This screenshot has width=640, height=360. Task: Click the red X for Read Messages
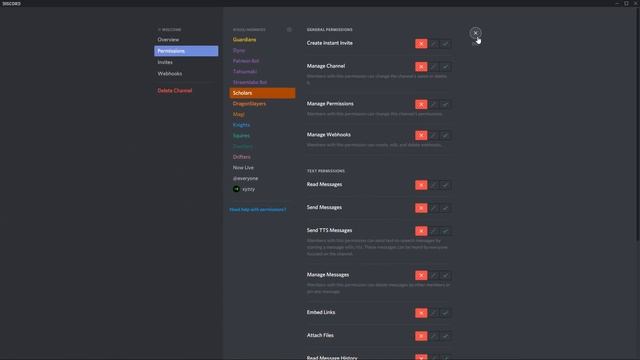421,185
